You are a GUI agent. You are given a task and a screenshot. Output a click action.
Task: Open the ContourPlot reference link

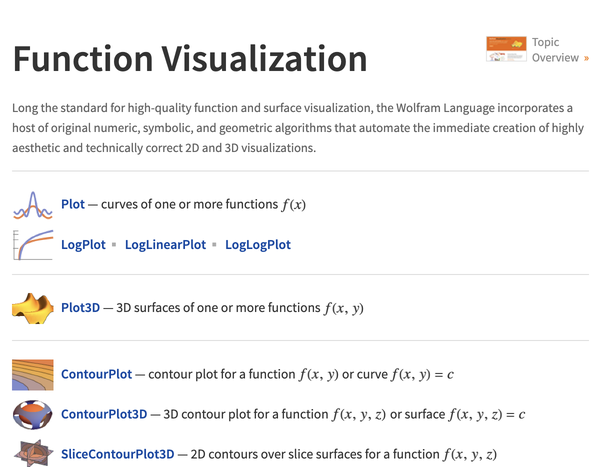coord(96,375)
